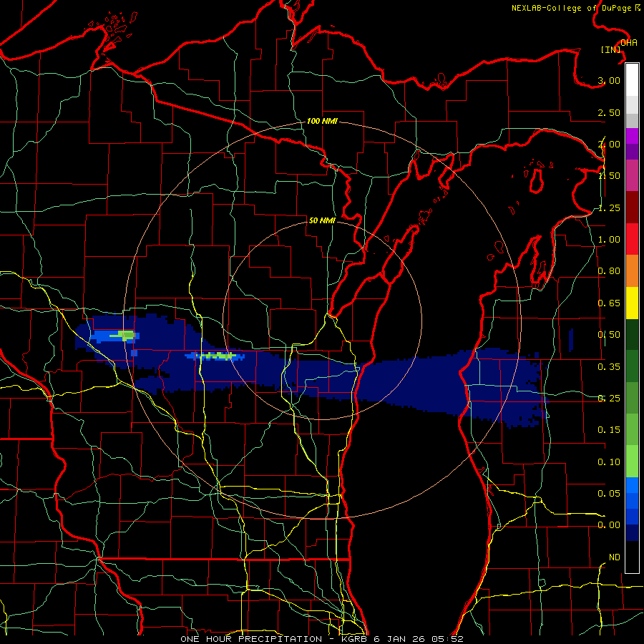
Task: Click the dark red 1.25 inch swatch
Action: [632, 208]
